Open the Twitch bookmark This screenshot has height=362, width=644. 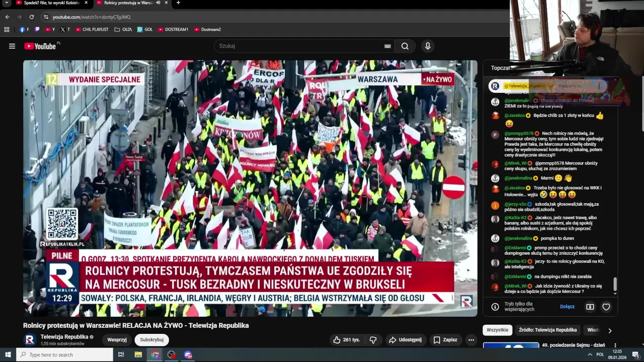click(x=37, y=30)
